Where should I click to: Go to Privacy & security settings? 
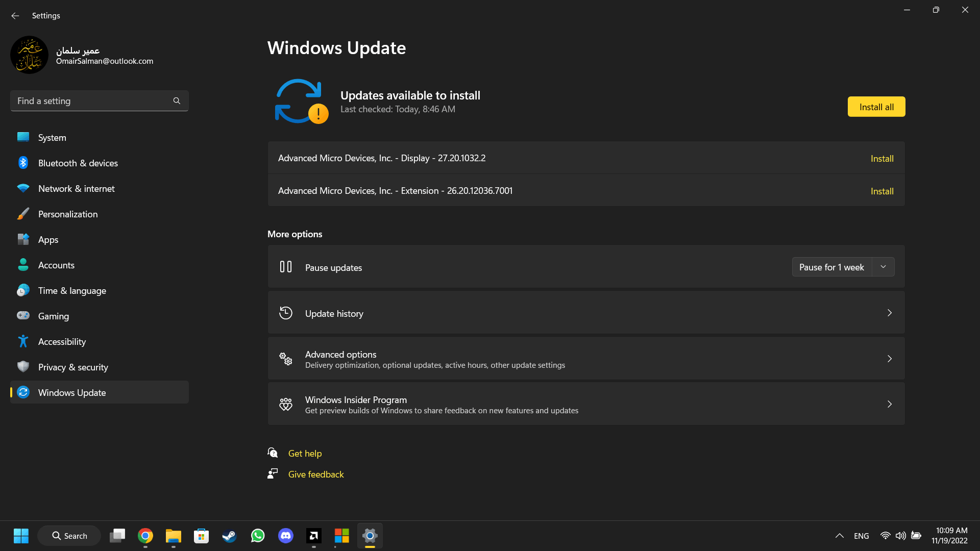pos(73,367)
